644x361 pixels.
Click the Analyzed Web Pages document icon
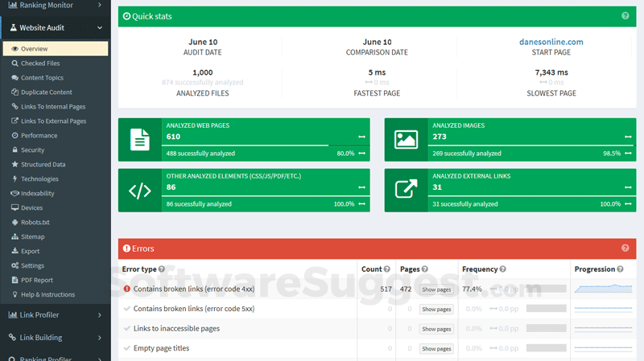pyautogui.click(x=140, y=139)
